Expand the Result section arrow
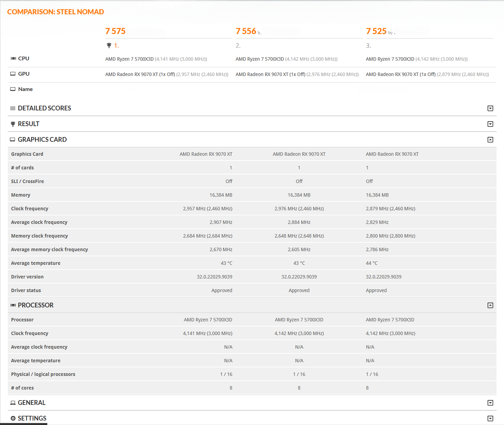 [x=490, y=124]
